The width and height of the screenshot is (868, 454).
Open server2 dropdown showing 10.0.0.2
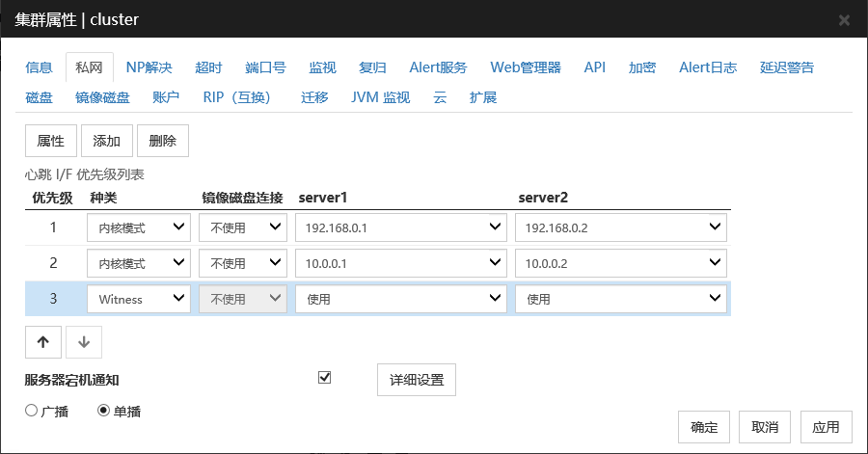tap(621, 263)
